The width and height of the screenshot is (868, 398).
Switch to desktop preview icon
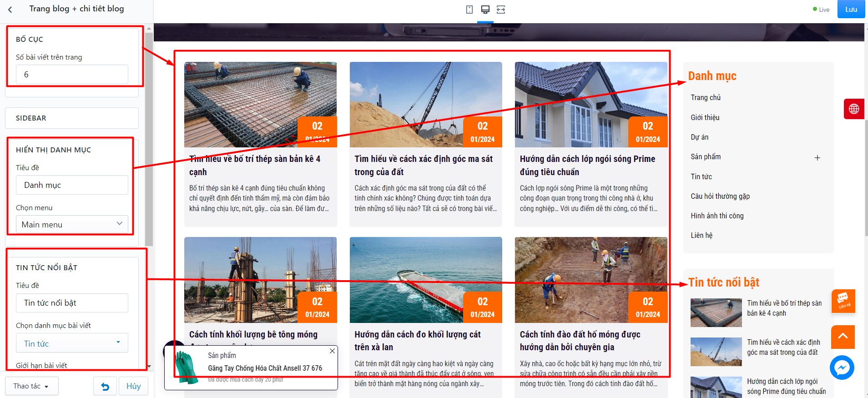click(x=485, y=10)
